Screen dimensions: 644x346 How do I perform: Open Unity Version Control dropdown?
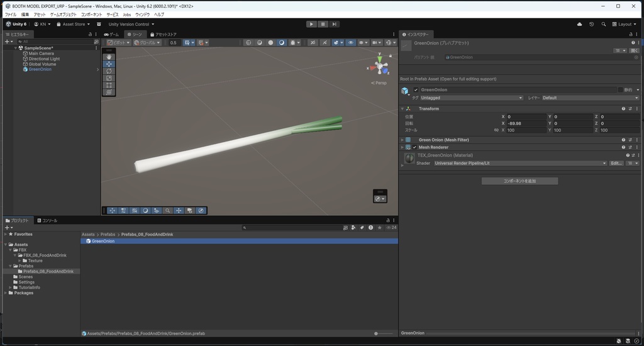tap(131, 25)
